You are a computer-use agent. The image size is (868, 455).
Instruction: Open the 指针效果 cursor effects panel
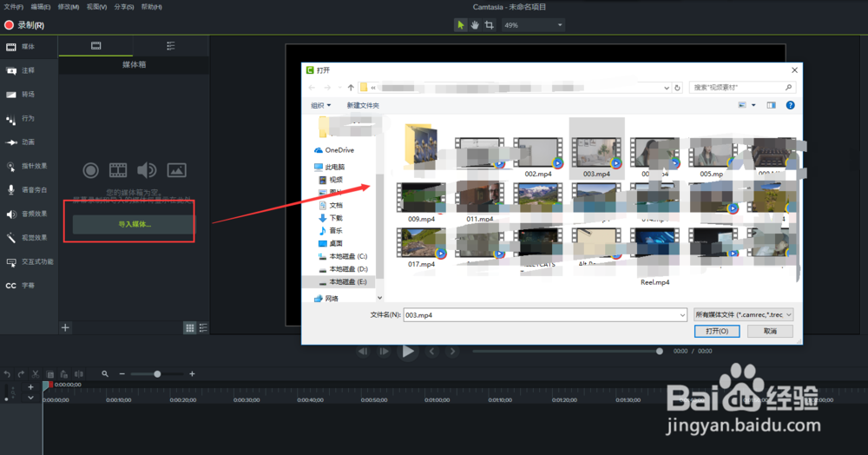(x=29, y=166)
